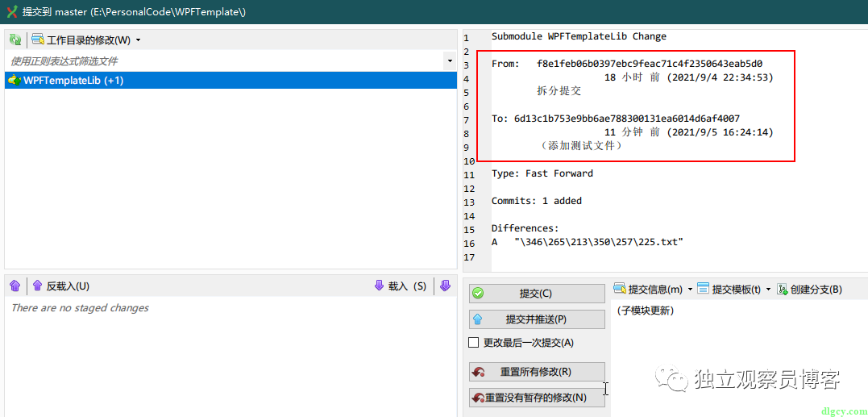Click the reset icon on 重置所有修改(R)
Image resolution: width=868 pixels, height=417 pixels.
pos(478,372)
